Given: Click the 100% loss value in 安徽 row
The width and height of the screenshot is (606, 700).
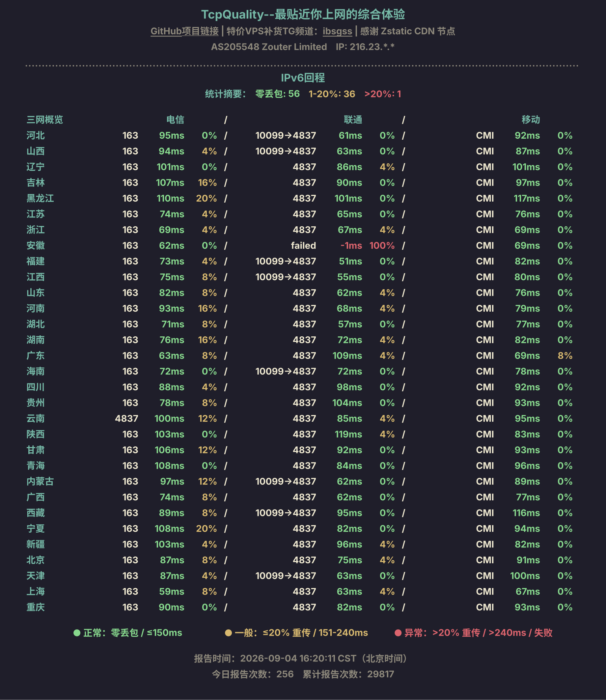Looking at the screenshot, I should pyautogui.click(x=382, y=245).
